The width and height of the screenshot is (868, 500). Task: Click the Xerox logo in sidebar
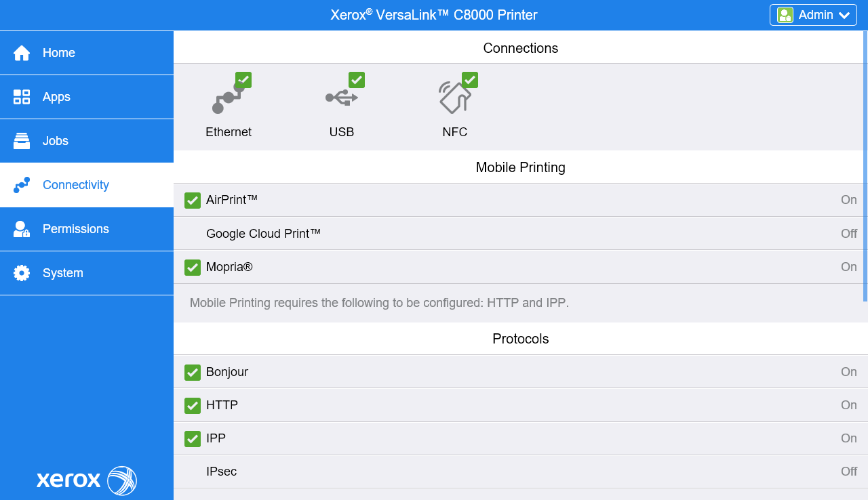[87, 480]
